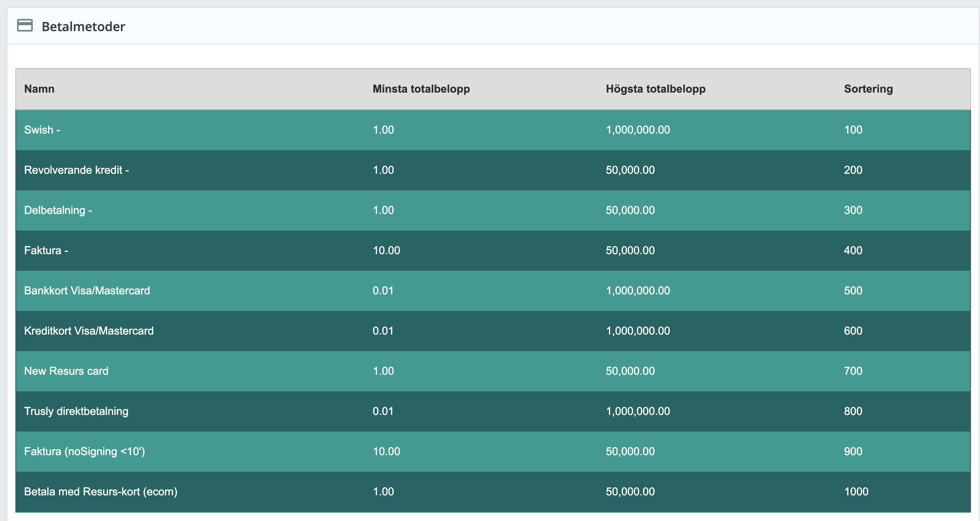Click 1.00 minimum in Betala med Resurs-kort row
980x521 pixels.
(383, 491)
